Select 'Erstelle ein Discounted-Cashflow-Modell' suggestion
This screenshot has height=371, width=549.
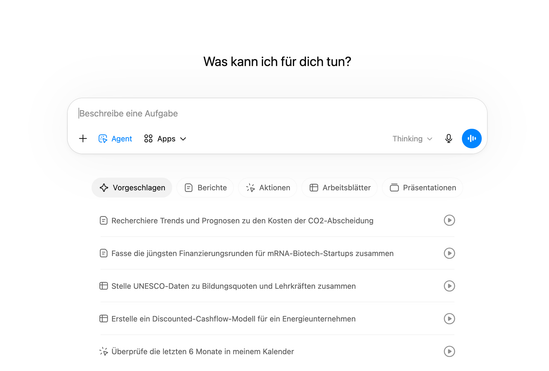(x=234, y=318)
